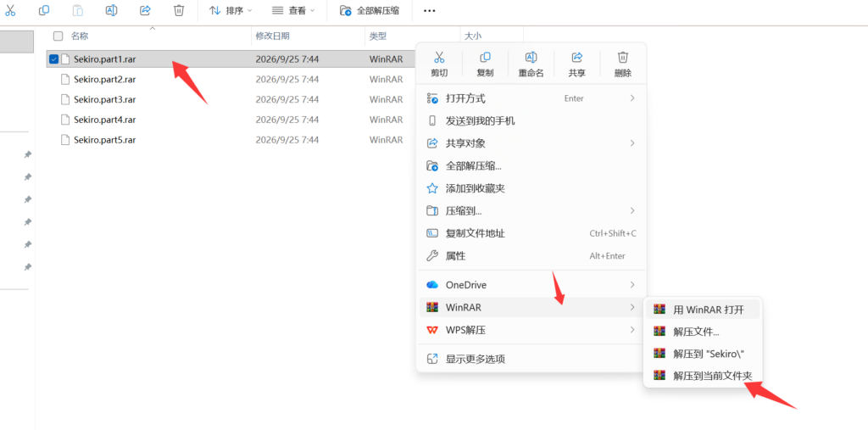Choose 打开方式 in the context menu
The image size is (868, 430).
click(531, 98)
